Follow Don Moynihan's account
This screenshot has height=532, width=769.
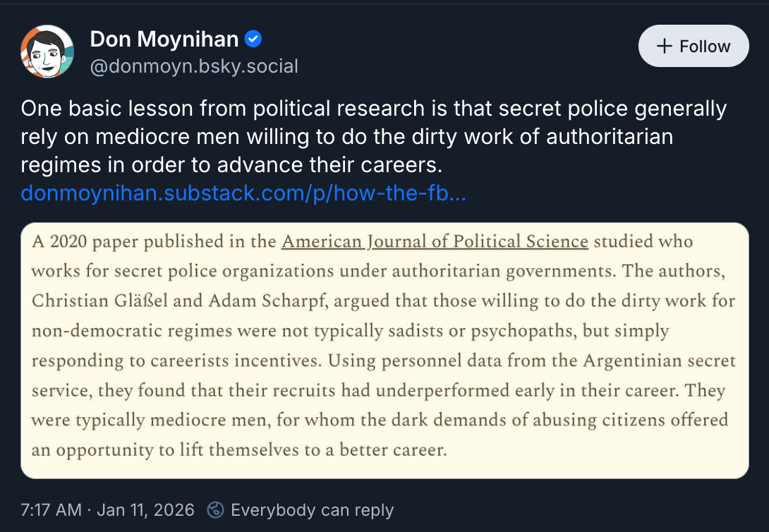pyautogui.click(x=693, y=47)
